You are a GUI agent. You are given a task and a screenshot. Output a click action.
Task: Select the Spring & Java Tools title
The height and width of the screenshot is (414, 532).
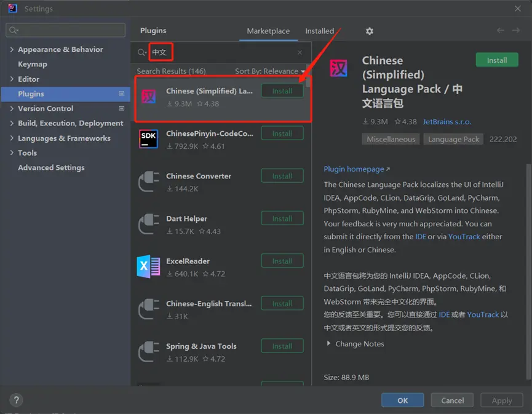coord(201,346)
